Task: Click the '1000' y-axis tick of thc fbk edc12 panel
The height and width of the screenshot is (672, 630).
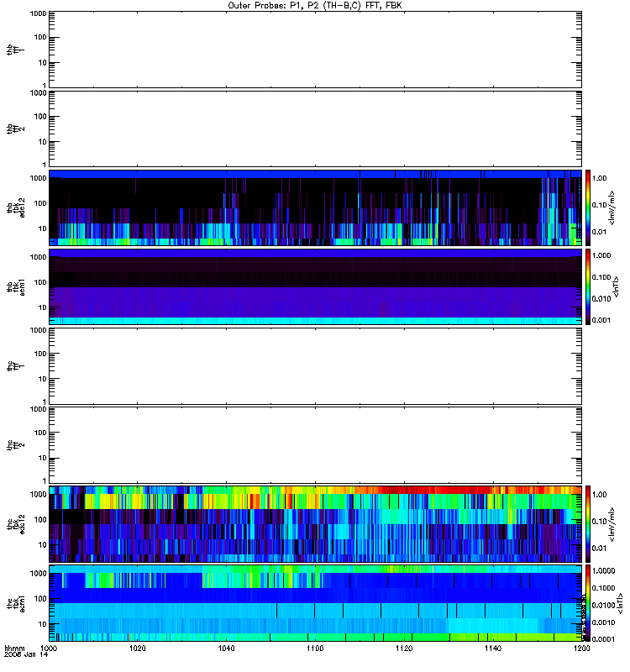Action: click(x=38, y=495)
